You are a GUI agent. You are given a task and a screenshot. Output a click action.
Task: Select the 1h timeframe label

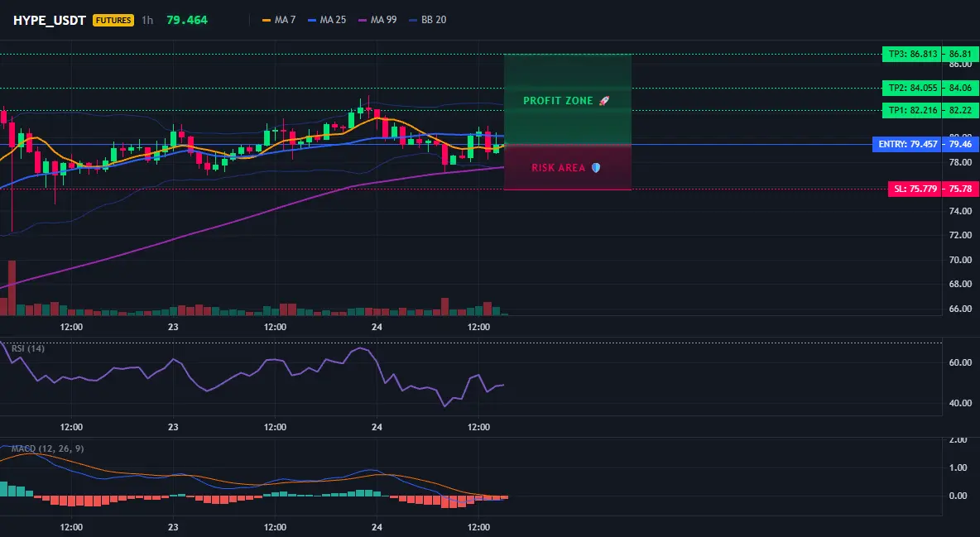point(147,20)
